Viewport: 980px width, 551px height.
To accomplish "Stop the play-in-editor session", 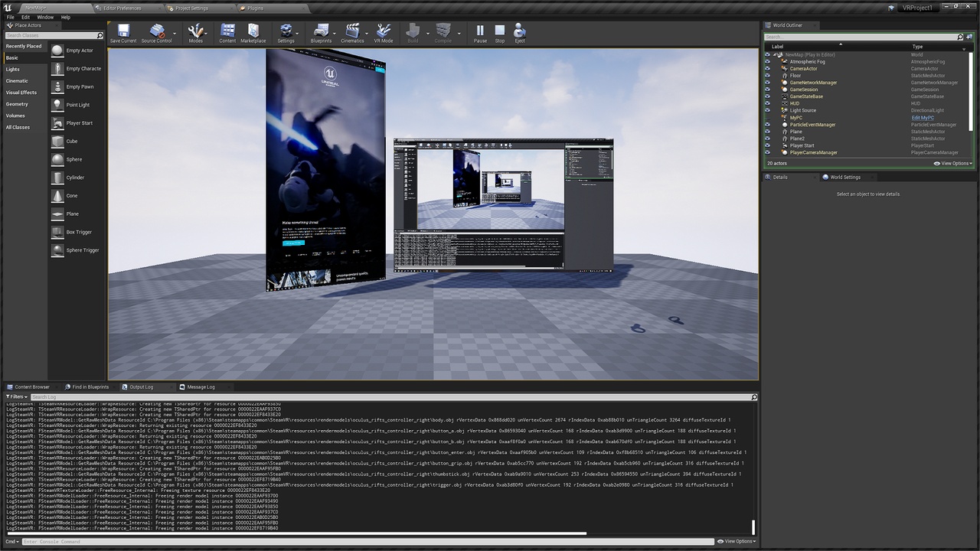I will [500, 32].
